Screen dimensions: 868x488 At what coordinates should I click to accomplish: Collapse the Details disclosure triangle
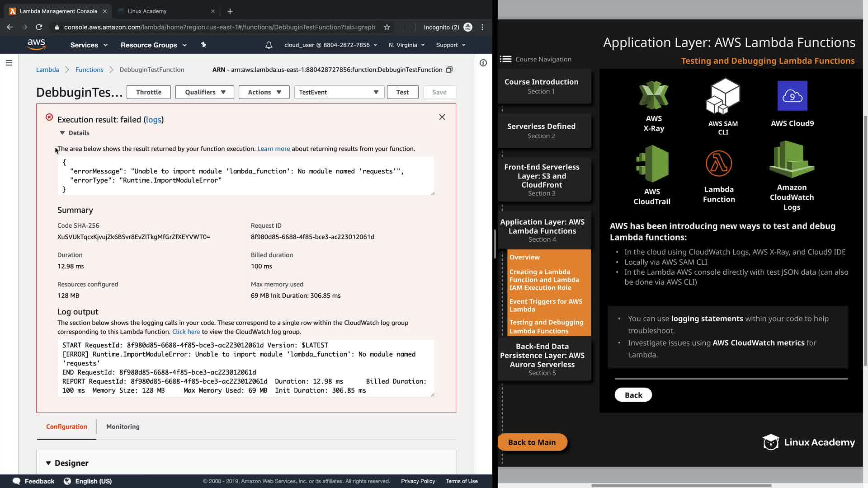pos(62,133)
